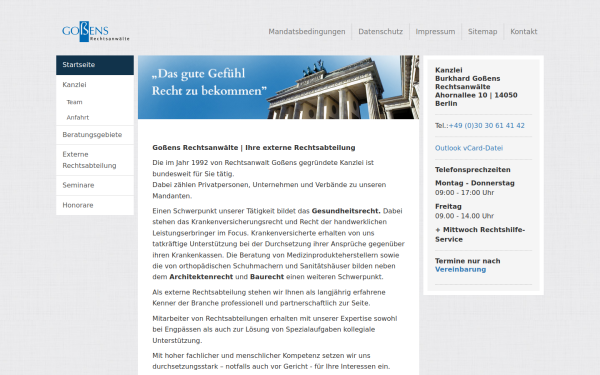
Task: Click the 'Telefonsprechzeiten' heading
Action: [x=473, y=170]
